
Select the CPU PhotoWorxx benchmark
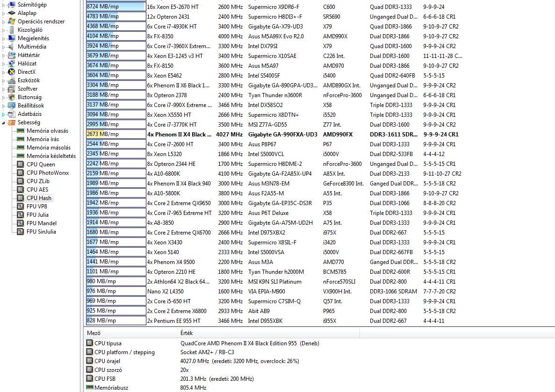48,173
